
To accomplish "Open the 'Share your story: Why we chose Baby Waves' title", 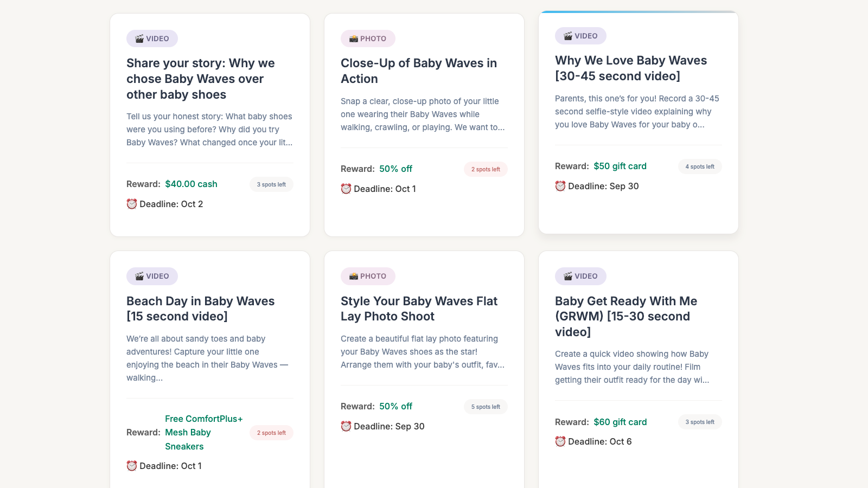I will click(201, 79).
